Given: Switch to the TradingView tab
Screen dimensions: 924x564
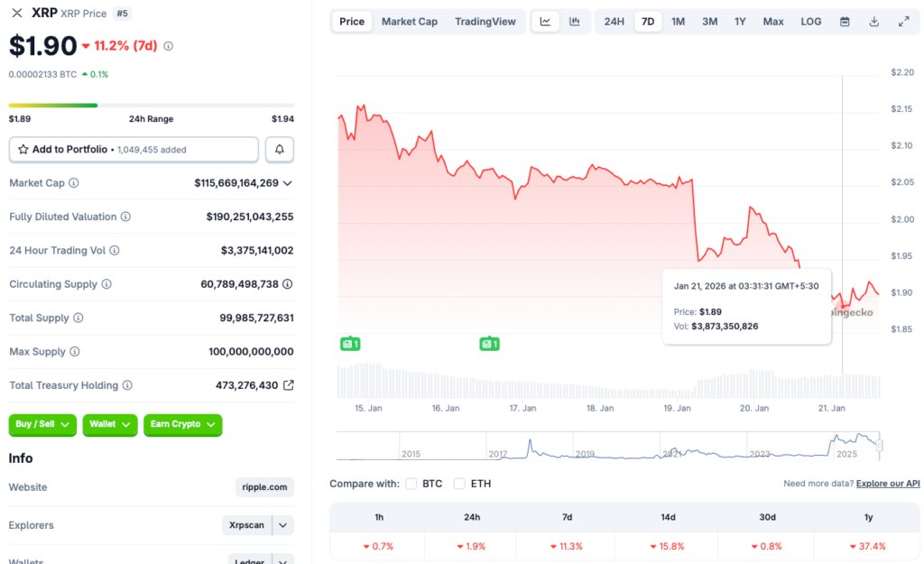Looking at the screenshot, I should 485,20.
